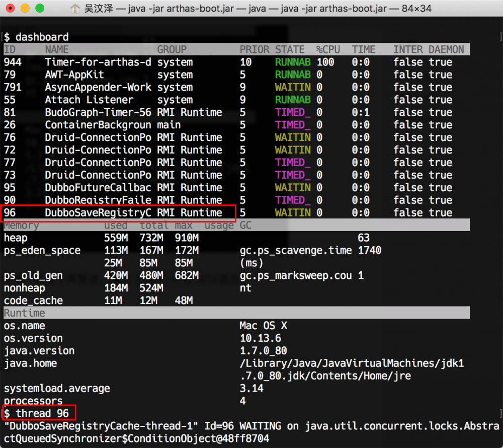The image size is (503, 448).
Task: Click the 'AWT-AppKit' thread name
Action: tap(74, 74)
